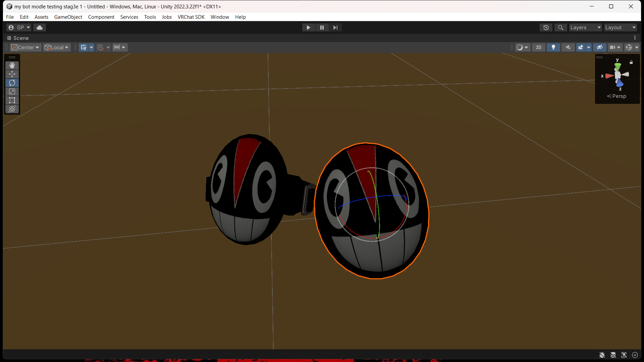Image resolution: width=644 pixels, height=362 pixels.
Task: Open Unity Cloud services icon
Action: 40,27
